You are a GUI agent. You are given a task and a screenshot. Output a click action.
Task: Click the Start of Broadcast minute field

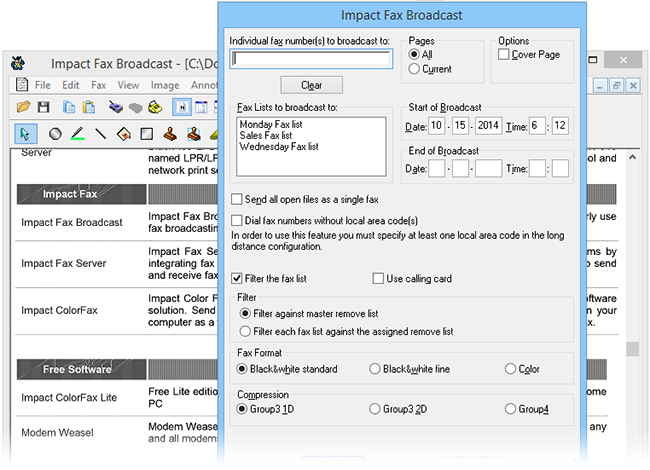pyautogui.click(x=560, y=126)
